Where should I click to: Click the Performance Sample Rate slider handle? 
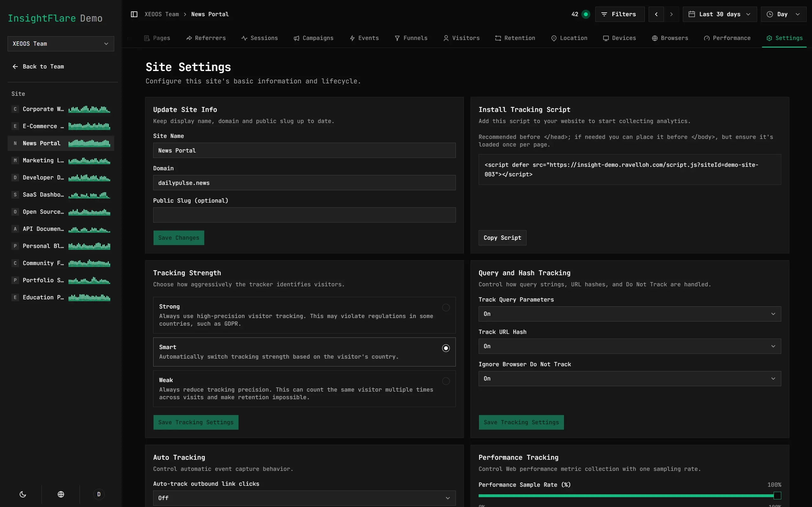coord(777,496)
